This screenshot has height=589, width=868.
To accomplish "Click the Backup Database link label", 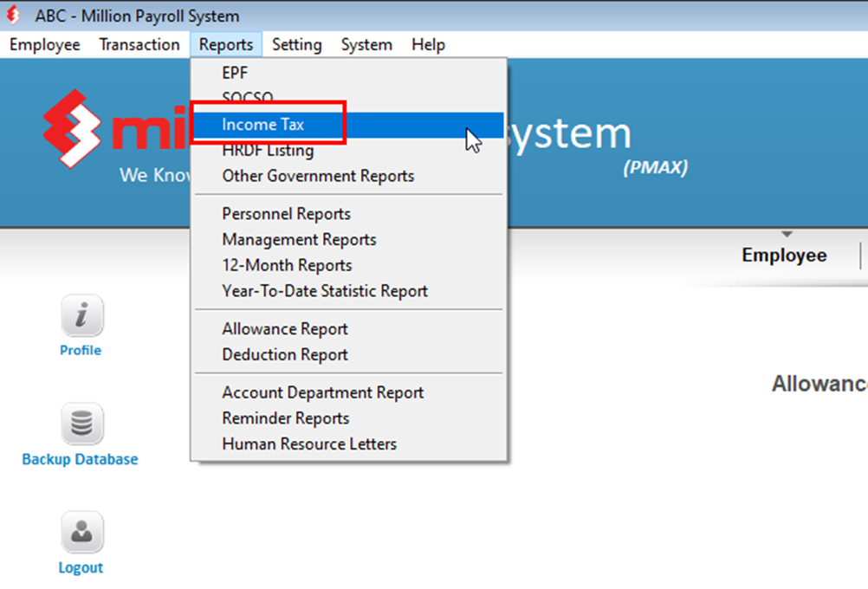I will tap(80, 459).
